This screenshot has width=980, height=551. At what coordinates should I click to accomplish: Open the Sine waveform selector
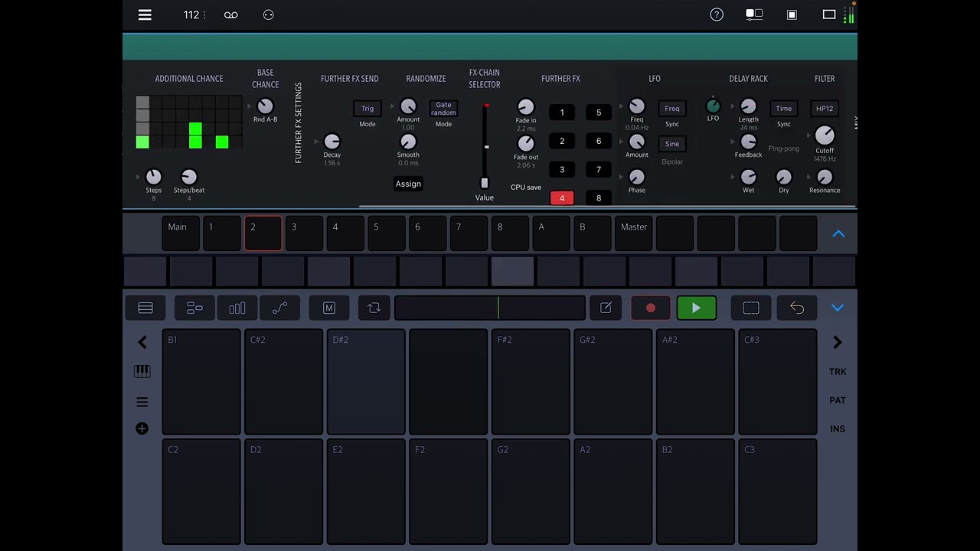coord(671,144)
